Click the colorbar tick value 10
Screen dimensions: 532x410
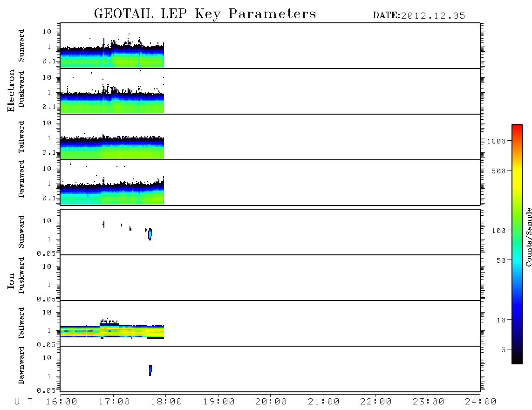coord(501,320)
